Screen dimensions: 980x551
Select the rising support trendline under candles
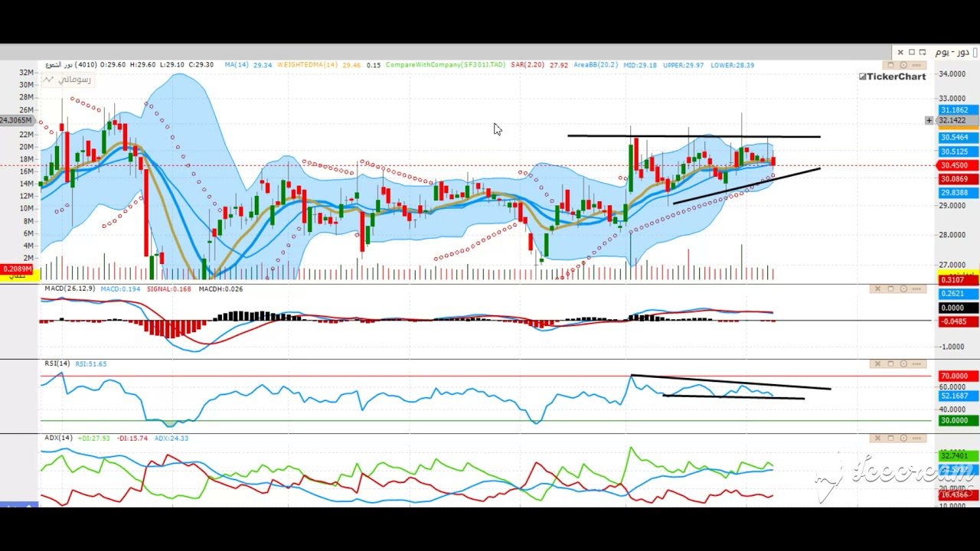coord(746,186)
